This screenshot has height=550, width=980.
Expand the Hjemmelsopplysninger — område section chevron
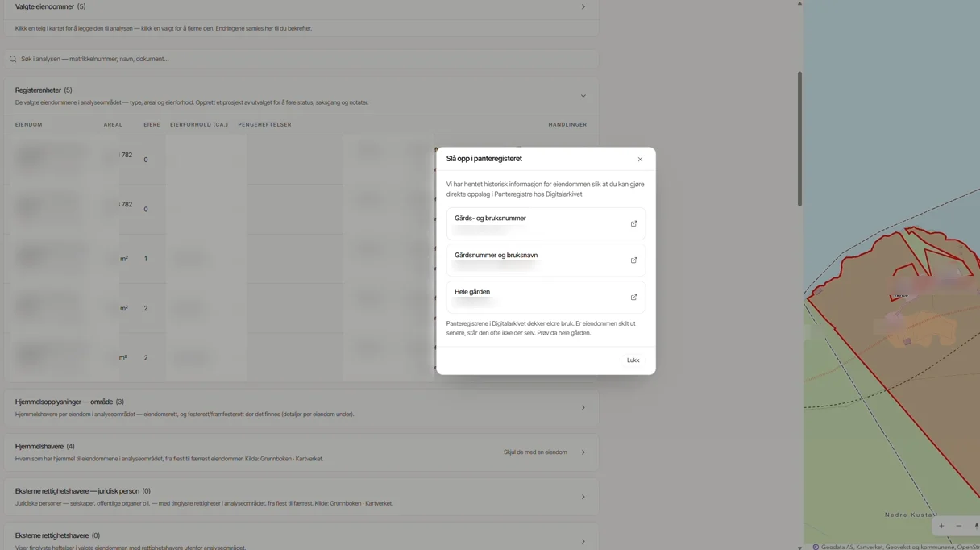point(583,408)
